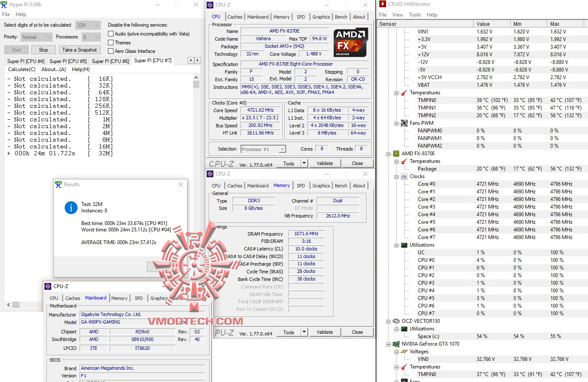This screenshot has width=588, height=382.
Task: Select the Utilizations icon under AMD FX-8370E
Action: click(404, 245)
